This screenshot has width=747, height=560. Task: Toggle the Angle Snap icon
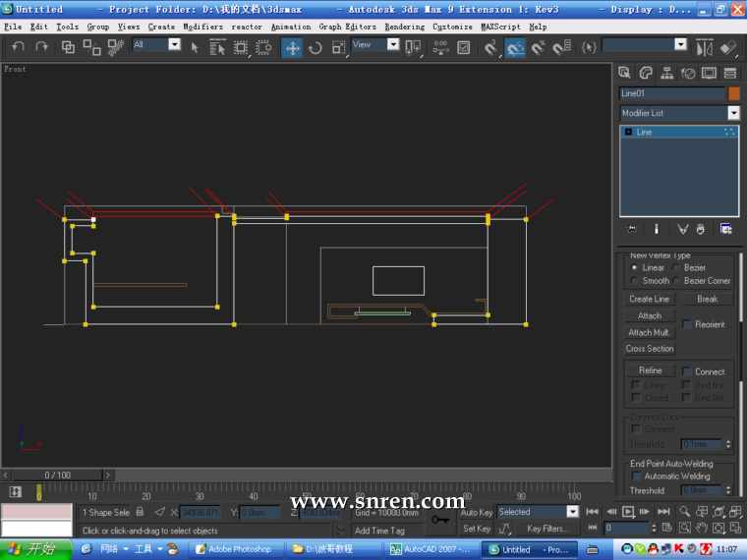514,47
